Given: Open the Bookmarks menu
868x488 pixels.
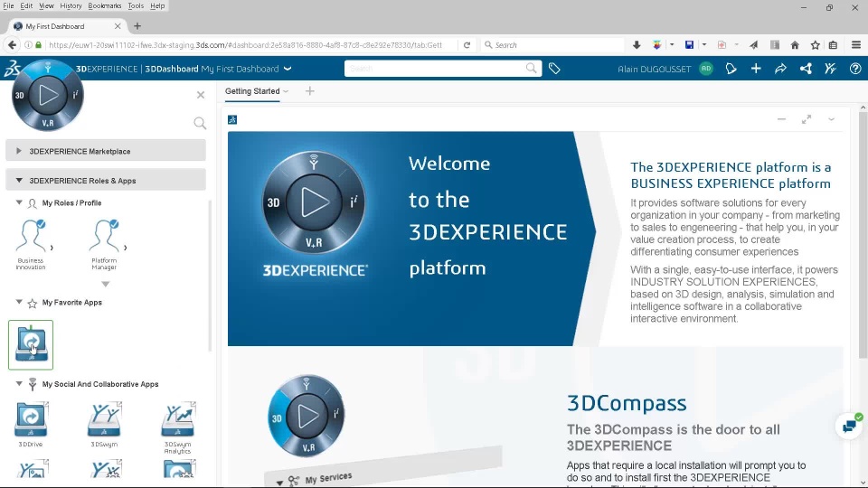Looking at the screenshot, I should [x=105, y=5].
